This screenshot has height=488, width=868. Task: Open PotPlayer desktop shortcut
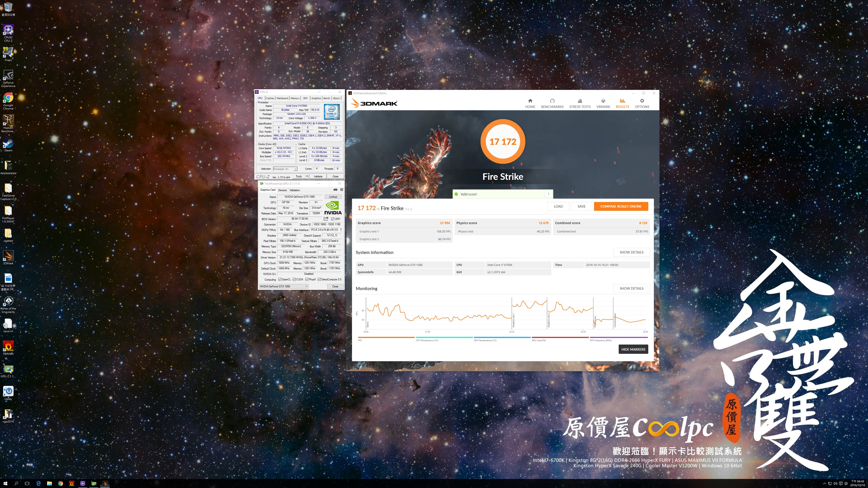pyautogui.click(x=8, y=214)
